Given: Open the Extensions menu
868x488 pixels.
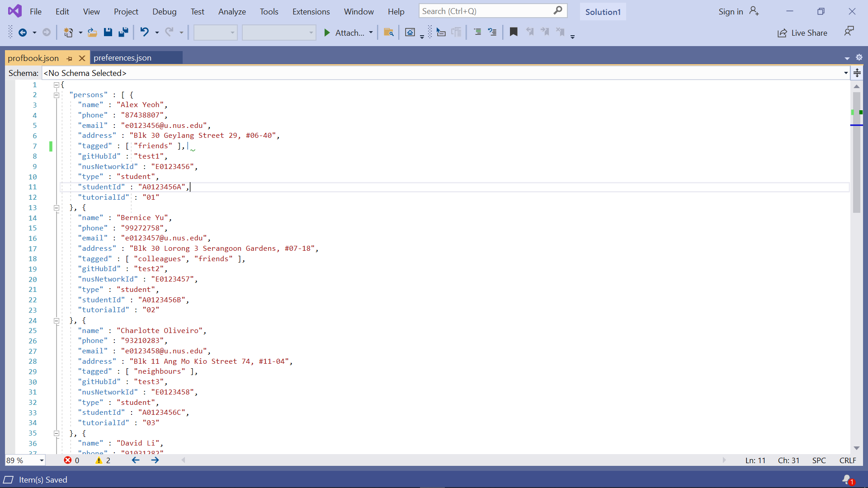Looking at the screenshot, I should click(x=311, y=12).
